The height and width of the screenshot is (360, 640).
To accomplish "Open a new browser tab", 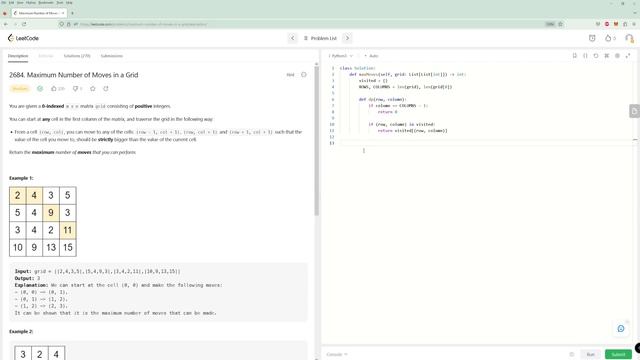I will (72, 13).
